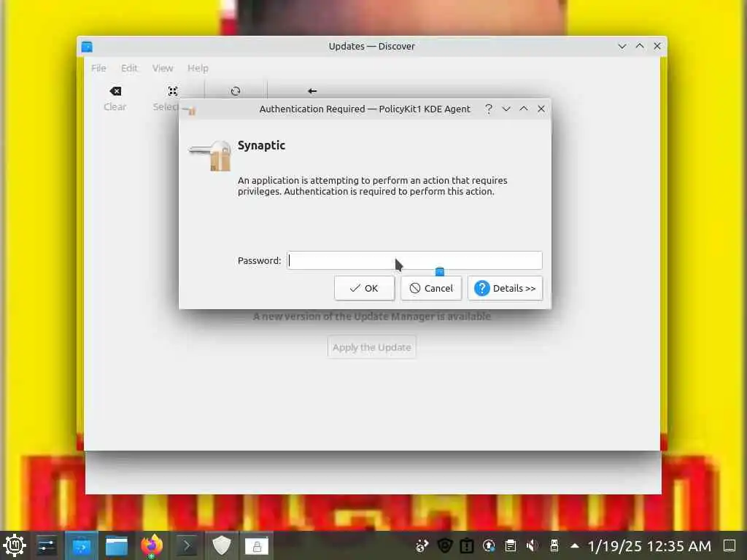Click 'A new version of the Update Manager' text
The width and height of the screenshot is (747, 560).
click(x=372, y=316)
